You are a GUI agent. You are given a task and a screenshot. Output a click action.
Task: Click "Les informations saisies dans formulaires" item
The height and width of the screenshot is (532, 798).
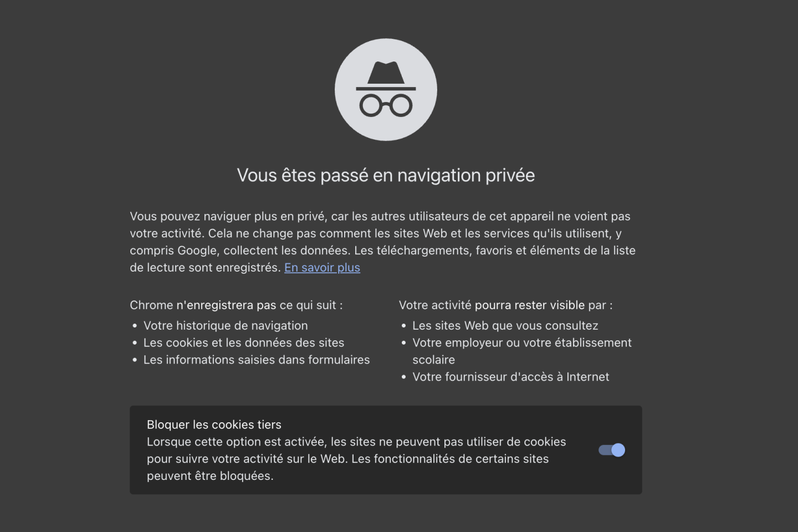257,360
